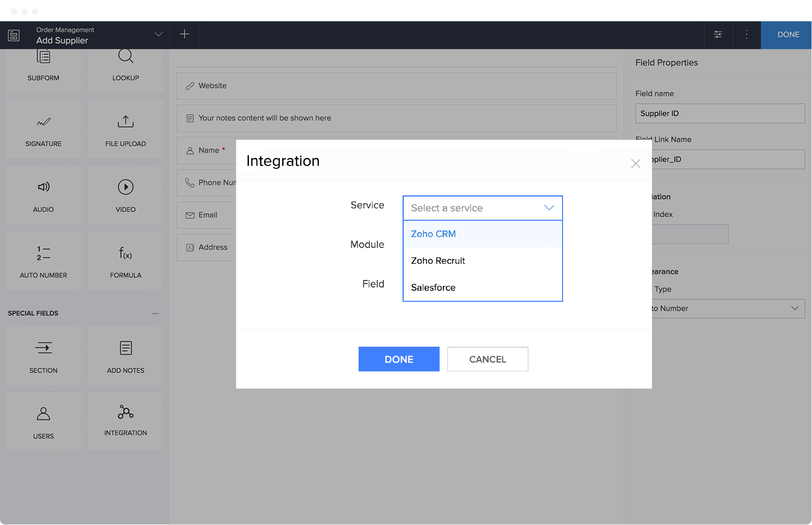The width and height of the screenshot is (812, 525).
Task: Open the form settings sliders icon
Action: [718, 35]
